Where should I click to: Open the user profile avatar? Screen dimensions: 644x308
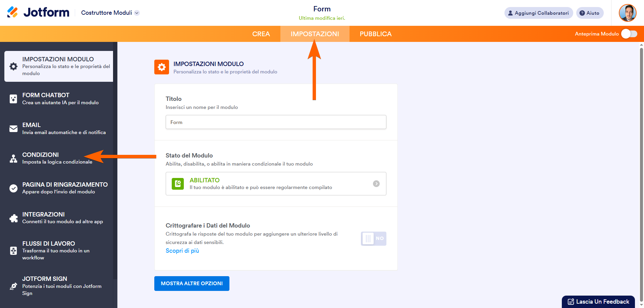[628, 13]
